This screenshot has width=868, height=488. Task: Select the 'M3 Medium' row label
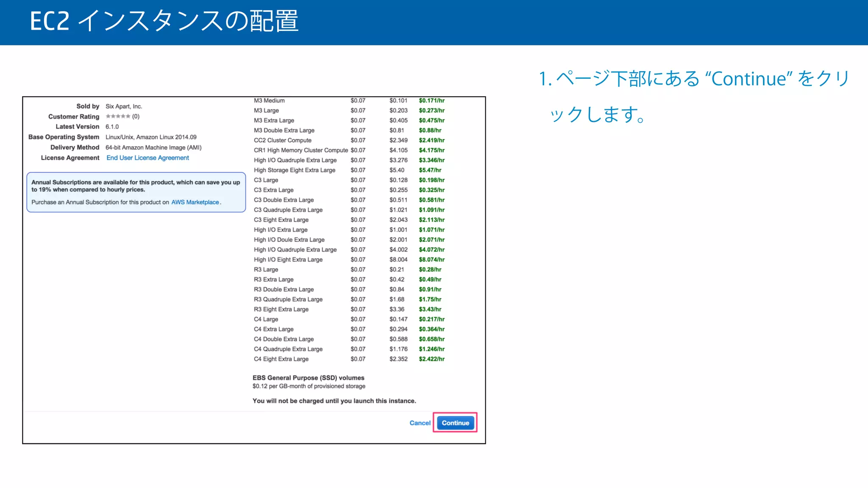pyautogui.click(x=269, y=100)
